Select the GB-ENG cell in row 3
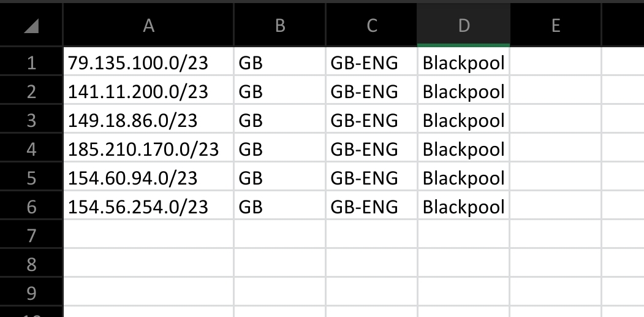Screen dimensions: 644x317 (x=372, y=119)
